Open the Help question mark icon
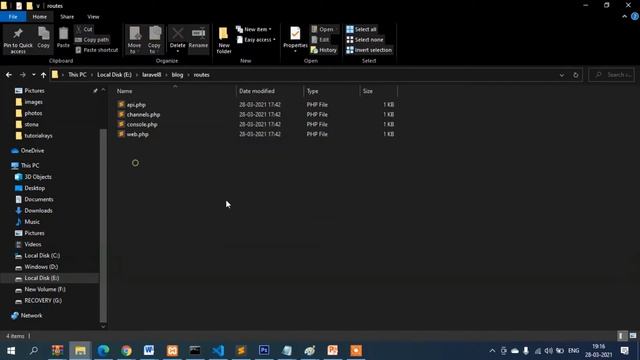Screen dimensions: 640x360 click(635, 17)
